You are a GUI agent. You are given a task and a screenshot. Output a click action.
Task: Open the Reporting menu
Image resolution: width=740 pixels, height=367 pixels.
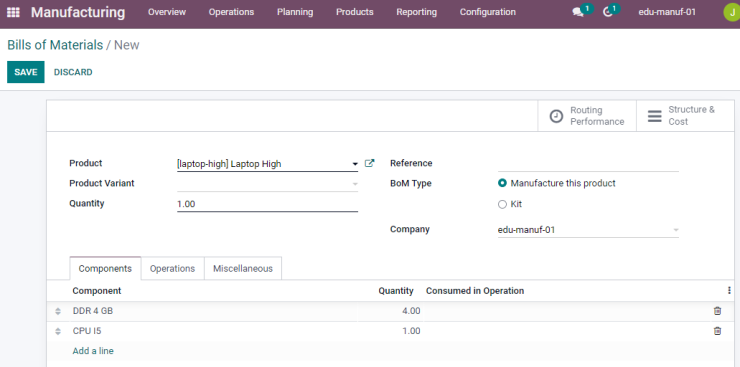pyautogui.click(x=416, y=12)
